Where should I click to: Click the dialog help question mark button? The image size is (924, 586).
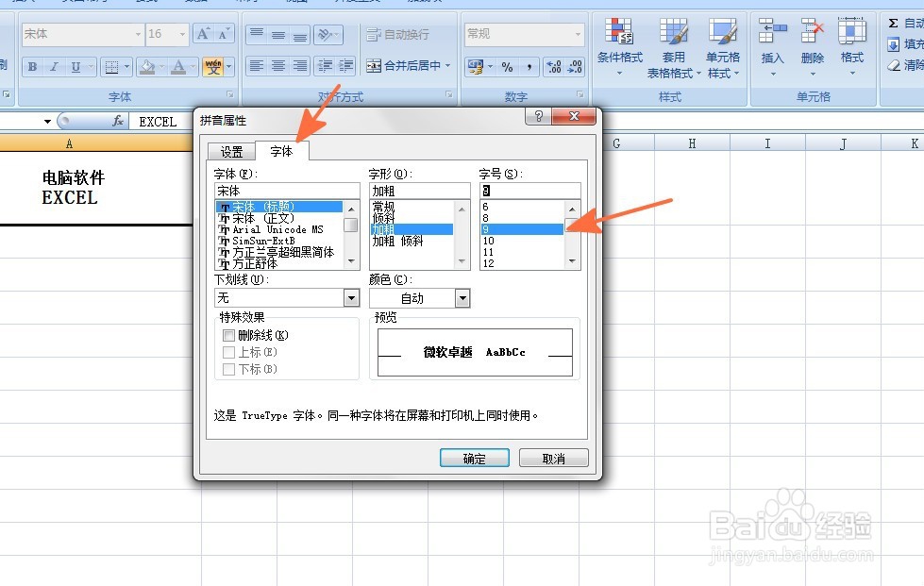tap(538, 116)
